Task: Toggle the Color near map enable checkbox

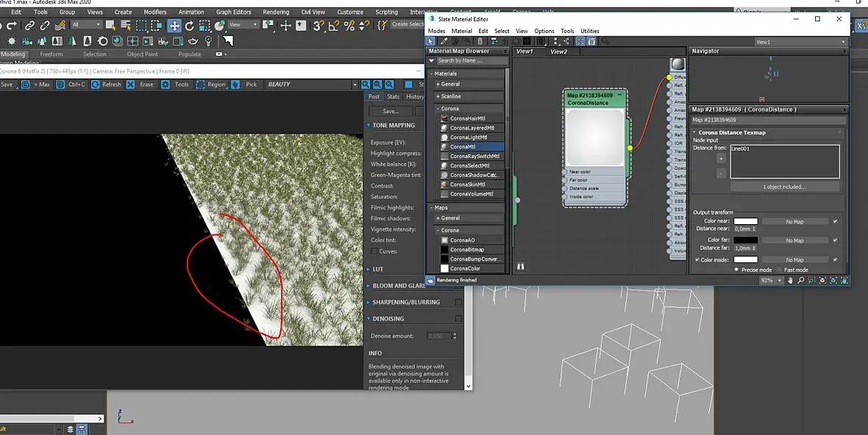Action: point(836,222)
